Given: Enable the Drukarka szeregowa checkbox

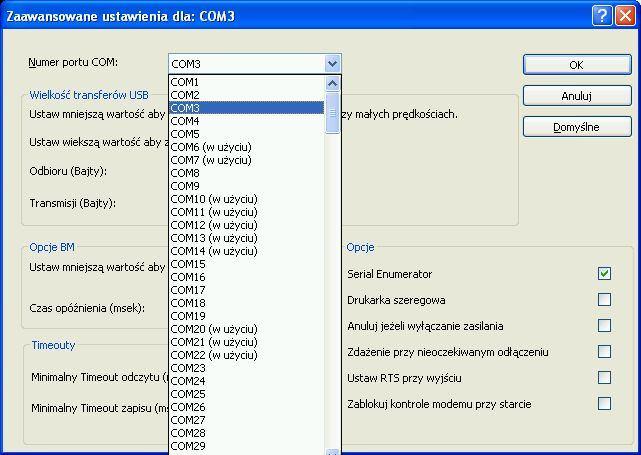Looking at the screenshot, I should (x=604, y=300).
